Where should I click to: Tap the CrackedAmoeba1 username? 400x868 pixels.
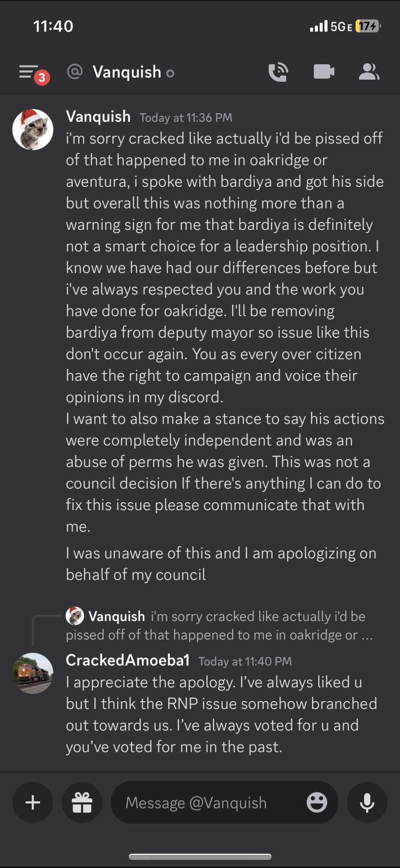point(128,660)
